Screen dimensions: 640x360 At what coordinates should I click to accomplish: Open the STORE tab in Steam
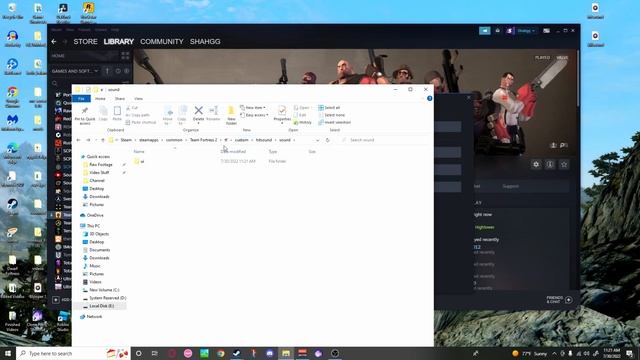pyautogui.click(x=85, y=42)
